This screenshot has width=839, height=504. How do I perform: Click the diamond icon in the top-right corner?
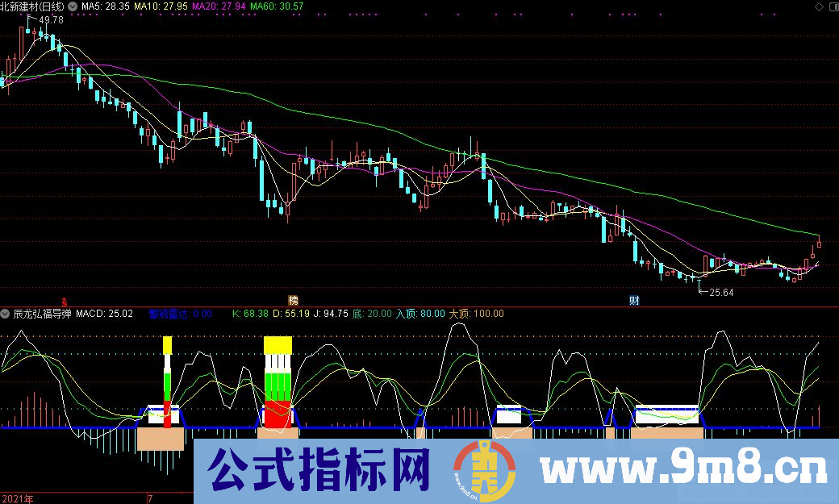point(819,6)
